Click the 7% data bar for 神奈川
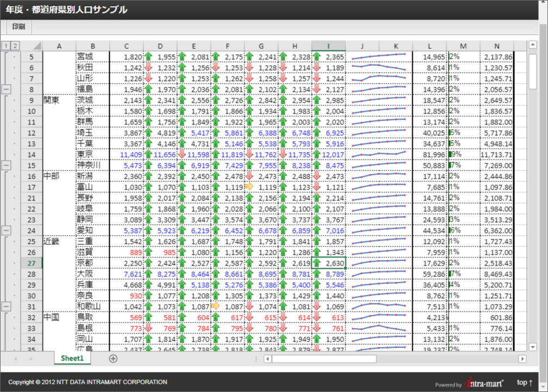Image resolution: width=548 pixels, height=392 pixels. pyautogui.click(x=463, y=165)
